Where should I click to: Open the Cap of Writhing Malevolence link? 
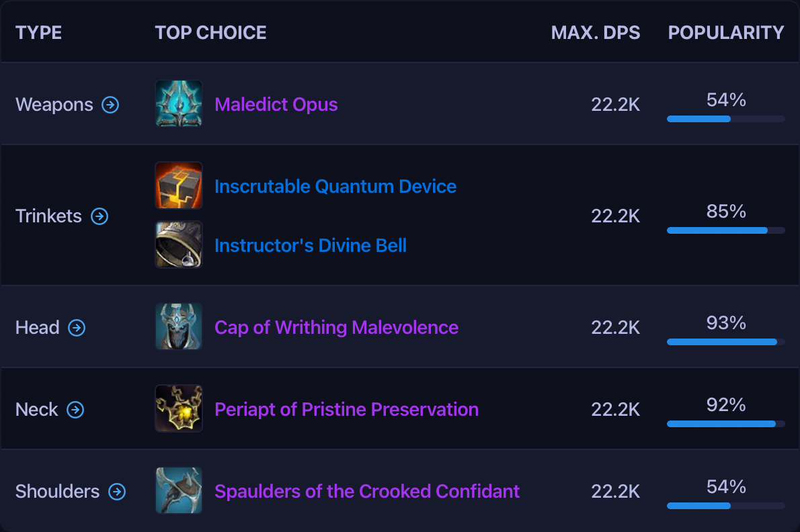(x=336, y=327)
